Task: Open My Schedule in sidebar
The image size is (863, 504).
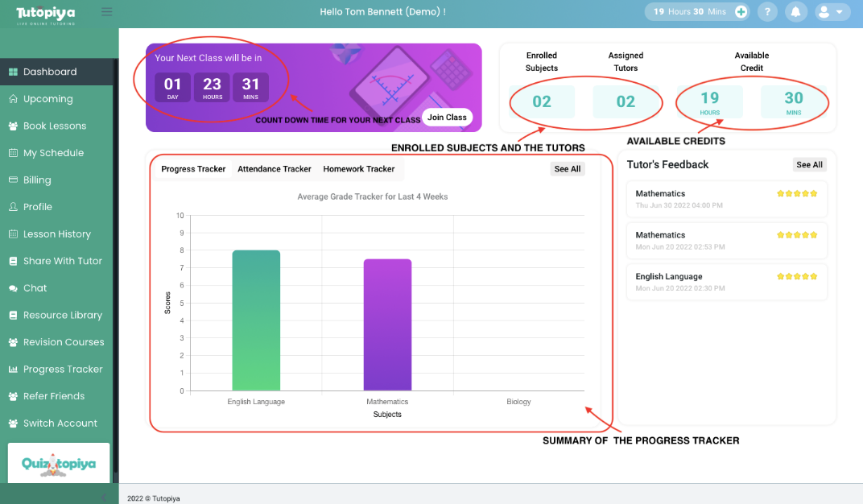Action: [53, 153]
